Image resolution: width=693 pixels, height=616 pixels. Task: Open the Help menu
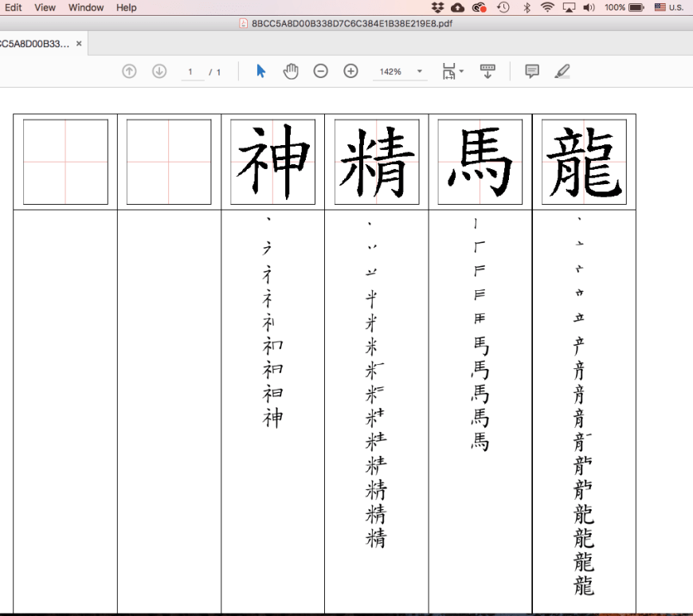pos(126,7)
